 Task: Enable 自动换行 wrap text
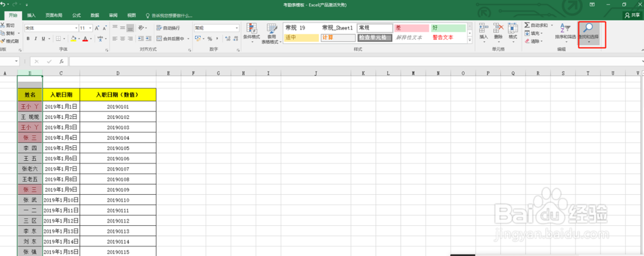(168, 28)
